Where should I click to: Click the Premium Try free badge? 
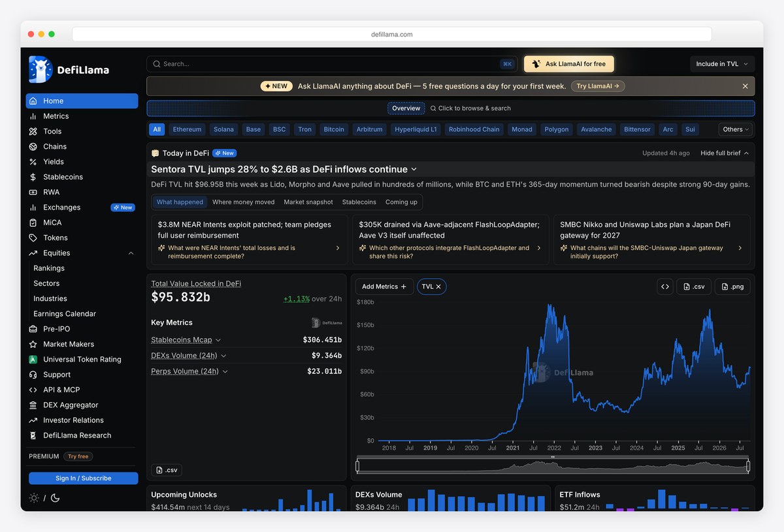[x=78, y=456]
